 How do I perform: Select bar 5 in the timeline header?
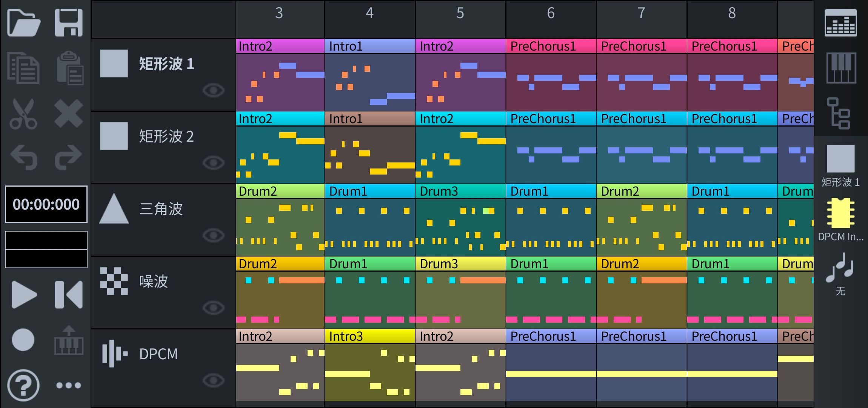pyautogui.click(x=460, y=19)
